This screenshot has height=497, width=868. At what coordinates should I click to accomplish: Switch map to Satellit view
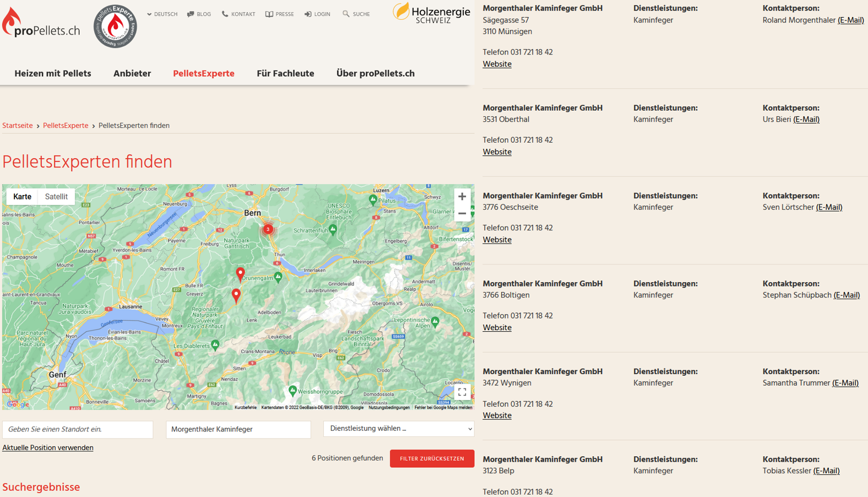(56, 197)
